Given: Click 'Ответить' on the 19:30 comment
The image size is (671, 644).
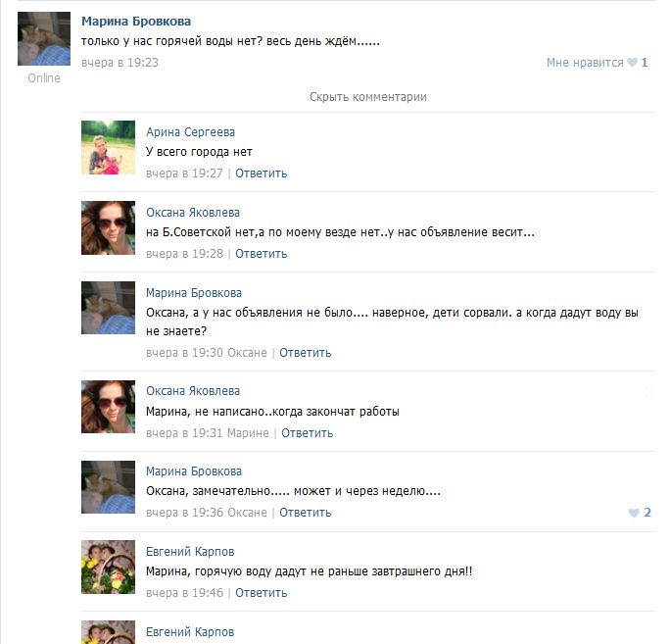Looking at the screenshot, I should pyautogui.click(x=305, y=353).
